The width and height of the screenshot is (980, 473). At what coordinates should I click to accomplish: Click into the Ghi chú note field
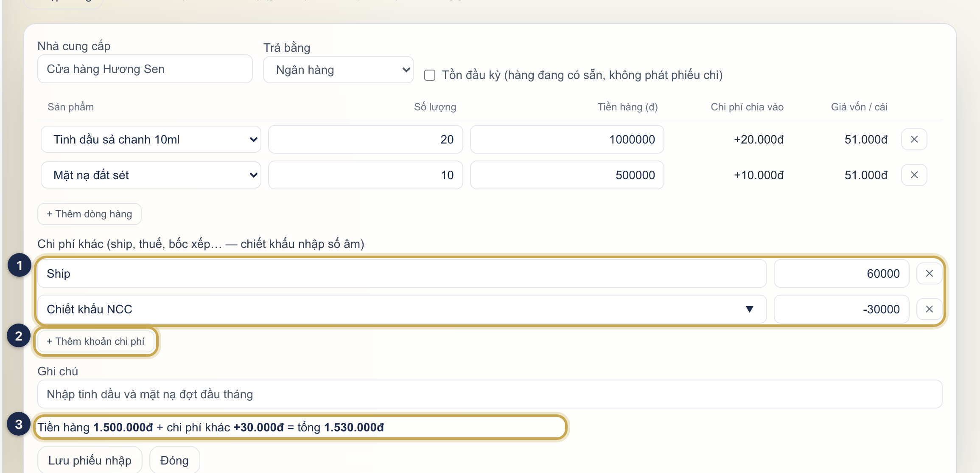coord(490,394)
